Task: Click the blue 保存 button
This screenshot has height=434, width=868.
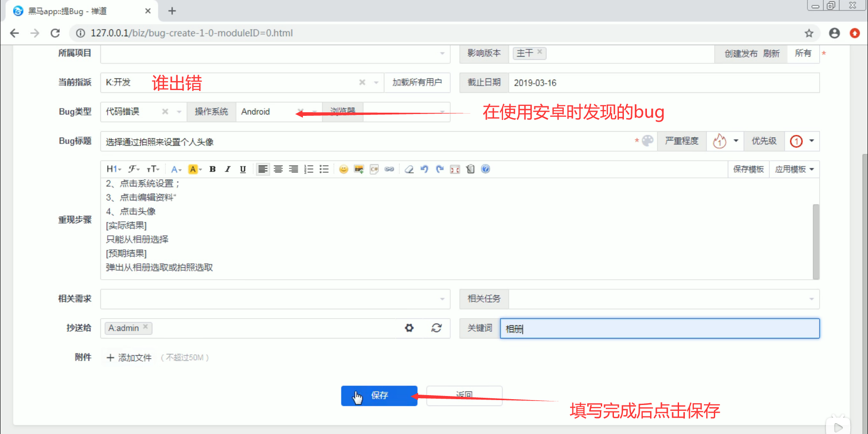Action: [379, 396]
